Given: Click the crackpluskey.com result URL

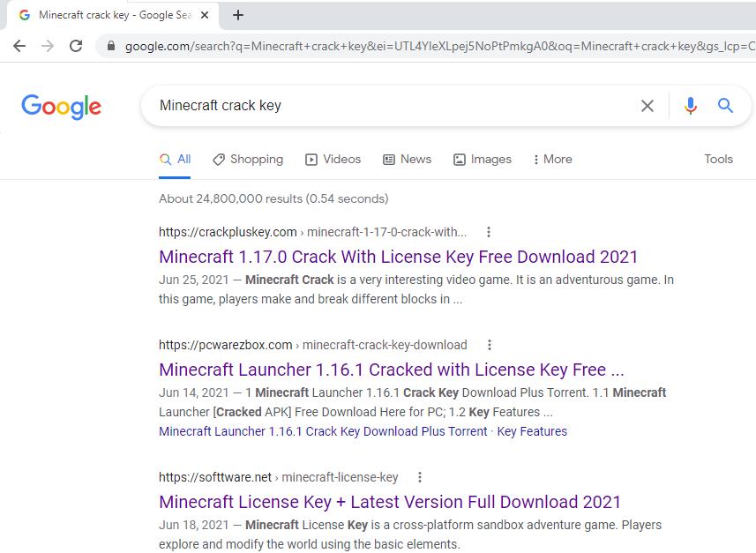Looking at the screenshot, I should pyautogui.click(x=312, y=232).
